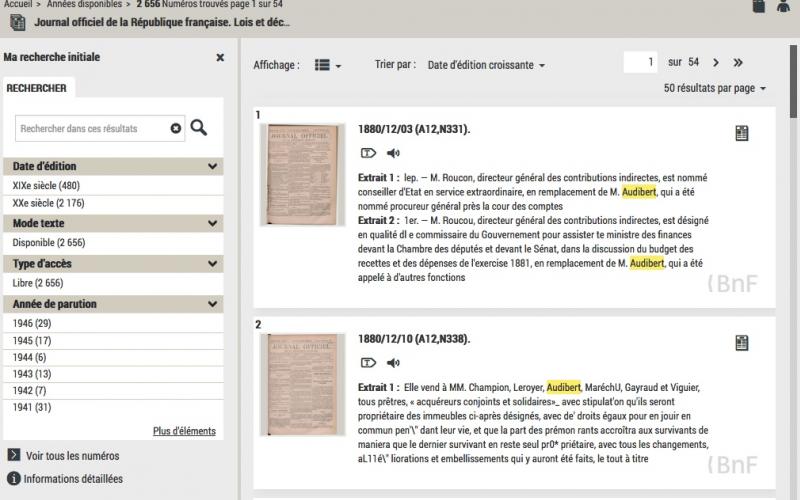Image resolution: width=800 pixels, height=500 pixels.
Task: Click the Années disponibles breadcrumb link
Action: [84, 4]
